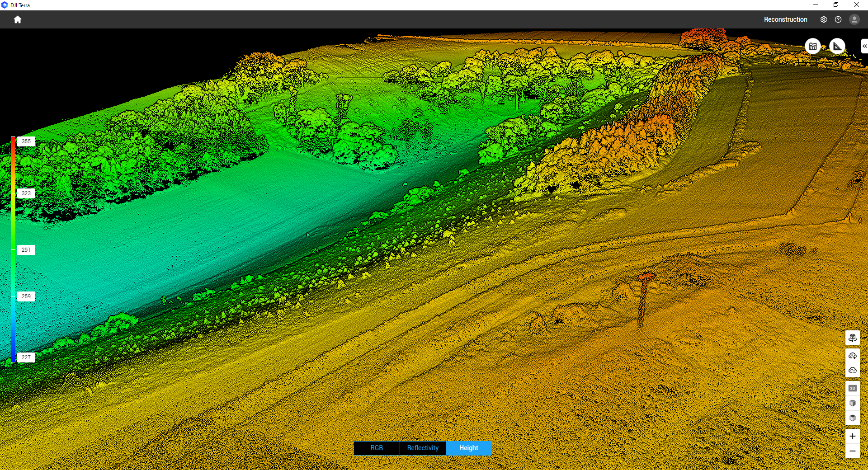This screenshot has width=868, height=470.
Task: Click the Reconstruction title label
Action: click(x=785, y=19)
